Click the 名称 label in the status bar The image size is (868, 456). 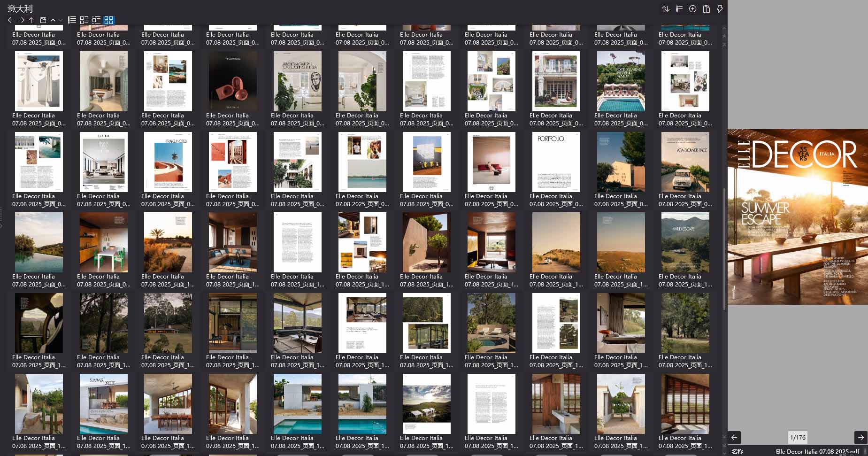(x=737, y=451)
